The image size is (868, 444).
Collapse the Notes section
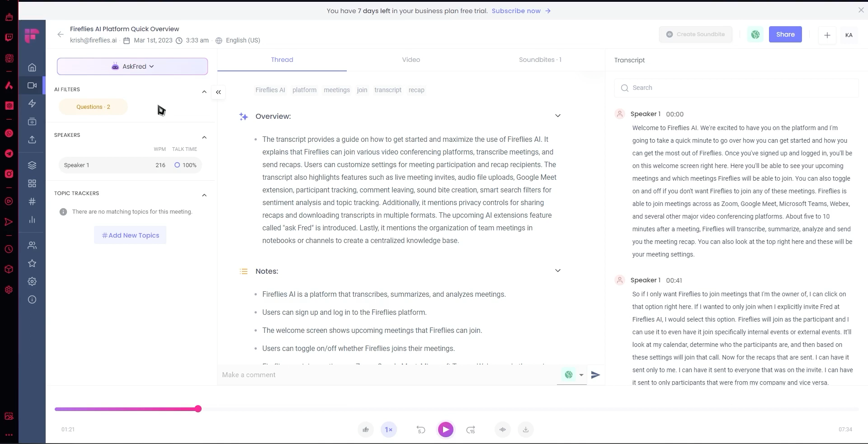point(558,271)
